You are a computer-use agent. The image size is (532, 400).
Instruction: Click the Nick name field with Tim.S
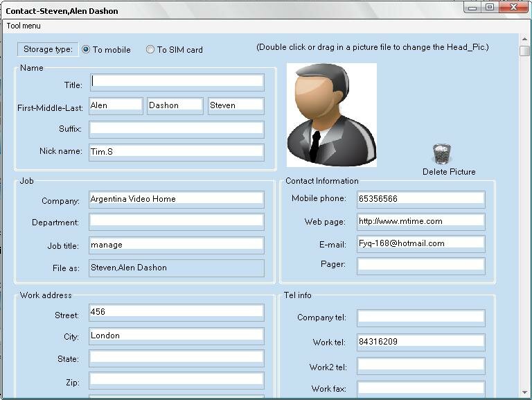click(x=177, y=152)
